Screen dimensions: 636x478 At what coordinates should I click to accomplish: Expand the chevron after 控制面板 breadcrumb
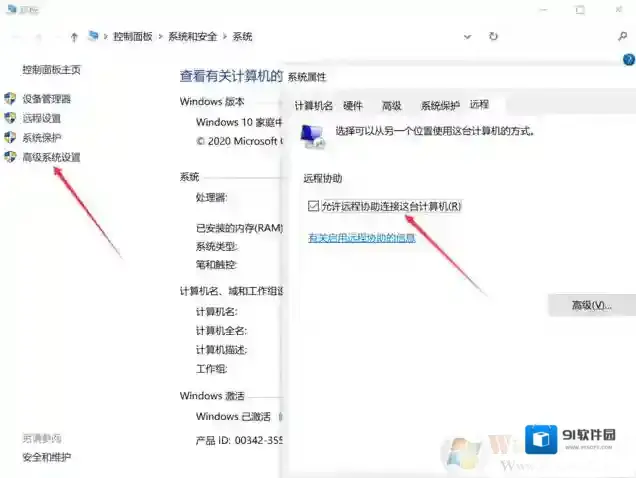(x=160, y=36)
